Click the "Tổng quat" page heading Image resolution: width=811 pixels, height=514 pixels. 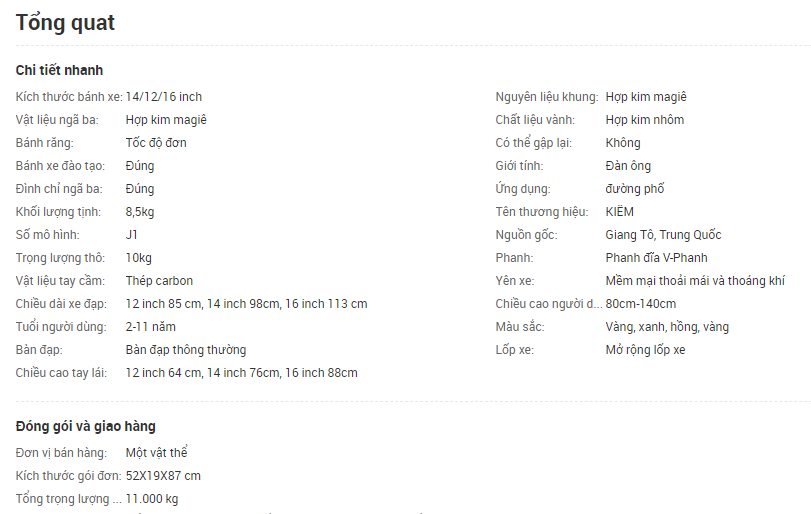coord(65,22)
